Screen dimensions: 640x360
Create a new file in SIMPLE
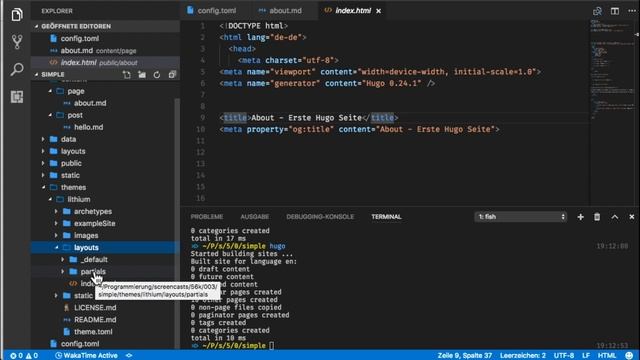(127, 75)
